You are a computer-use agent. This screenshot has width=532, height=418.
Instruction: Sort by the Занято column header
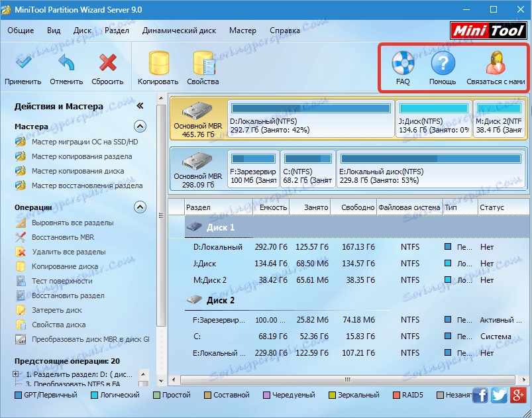(x=310, y=207)
